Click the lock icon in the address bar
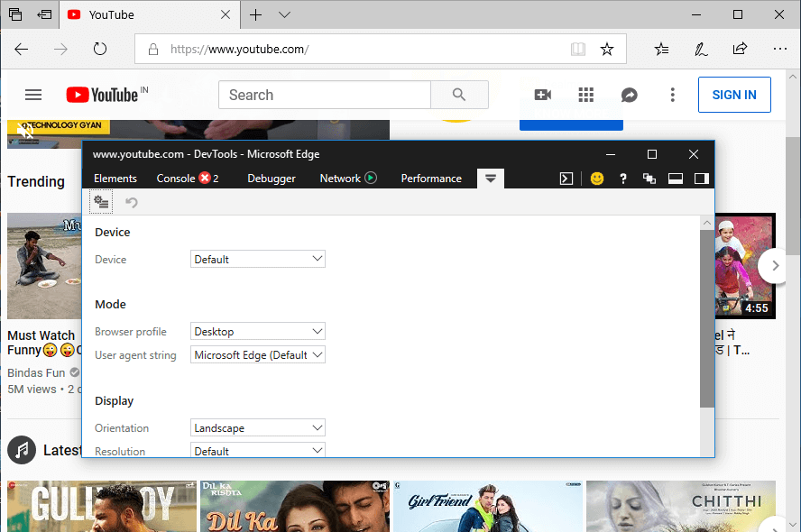This screenshot has height=532, width=801. coord(152,49)
